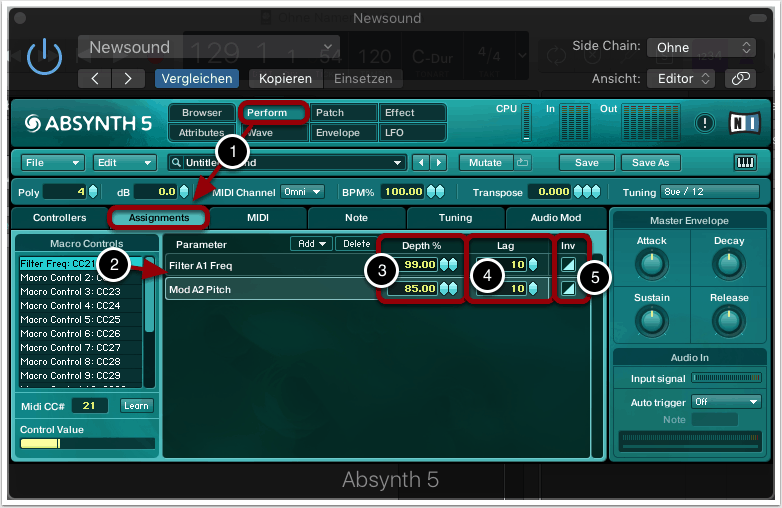
Task: Click the Attack knob in Master Envelope
Action: pyautogui.click(x=651, y=264)
